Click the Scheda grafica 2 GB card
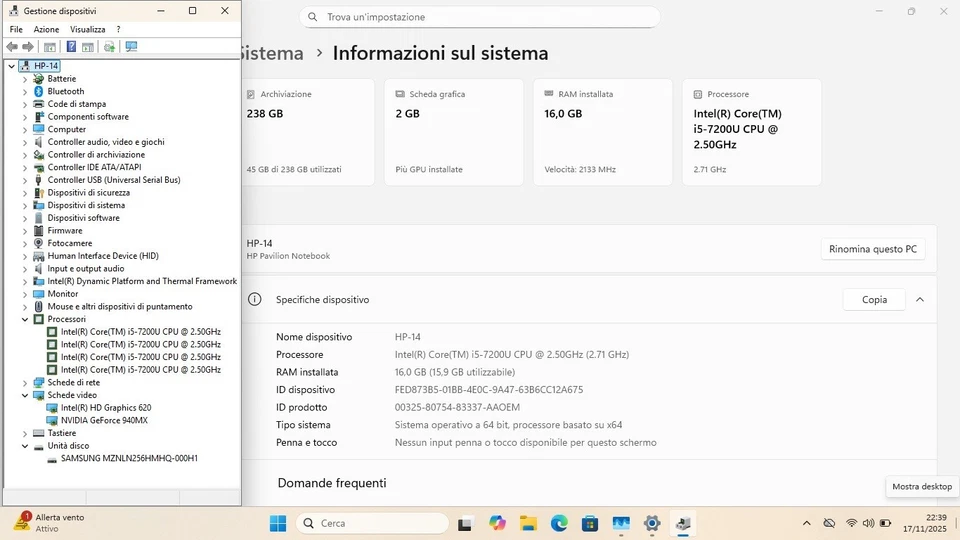The image size is (960, 540). point(454,132)
